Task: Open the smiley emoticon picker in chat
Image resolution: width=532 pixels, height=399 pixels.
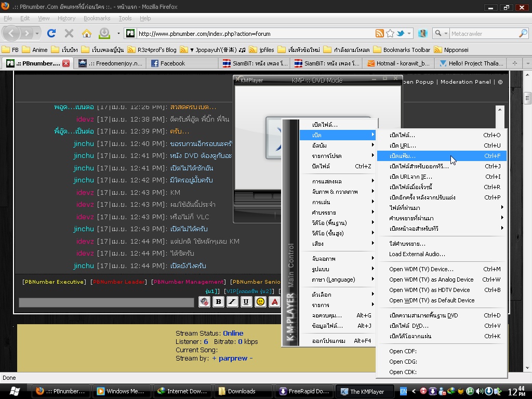Action: [261, 302]
